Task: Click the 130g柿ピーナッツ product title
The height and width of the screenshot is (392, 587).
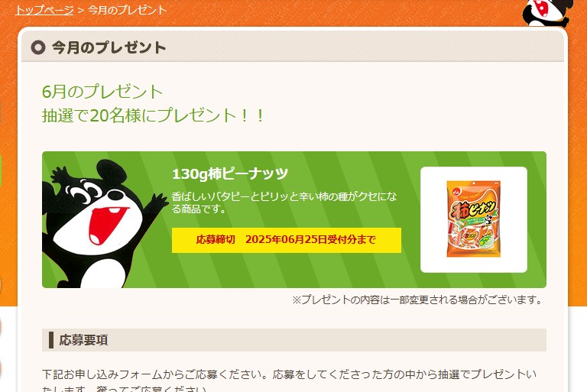Action: 230,173
